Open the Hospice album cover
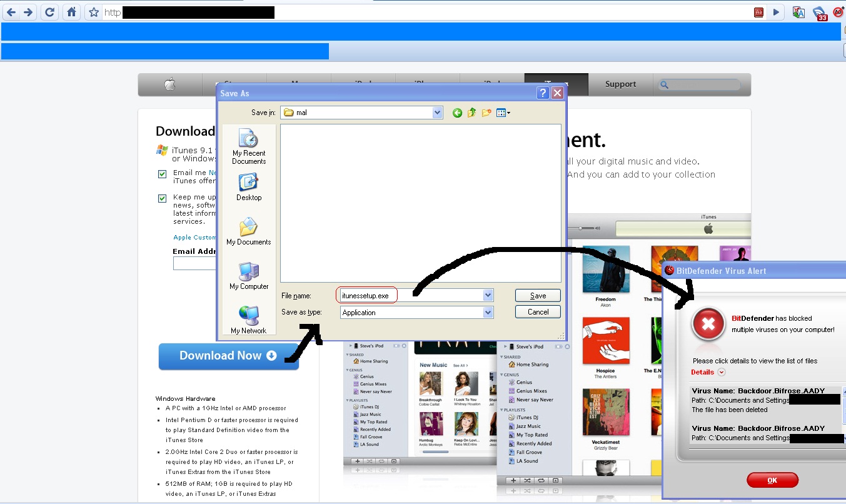 (605, 340)
